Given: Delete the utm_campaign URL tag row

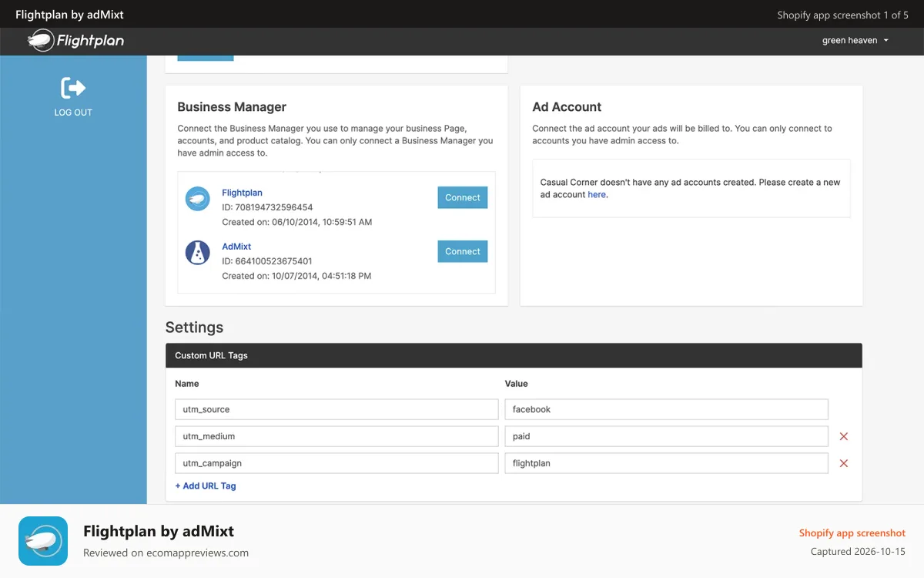Looking at the screenshot, I should coord(843,463).
